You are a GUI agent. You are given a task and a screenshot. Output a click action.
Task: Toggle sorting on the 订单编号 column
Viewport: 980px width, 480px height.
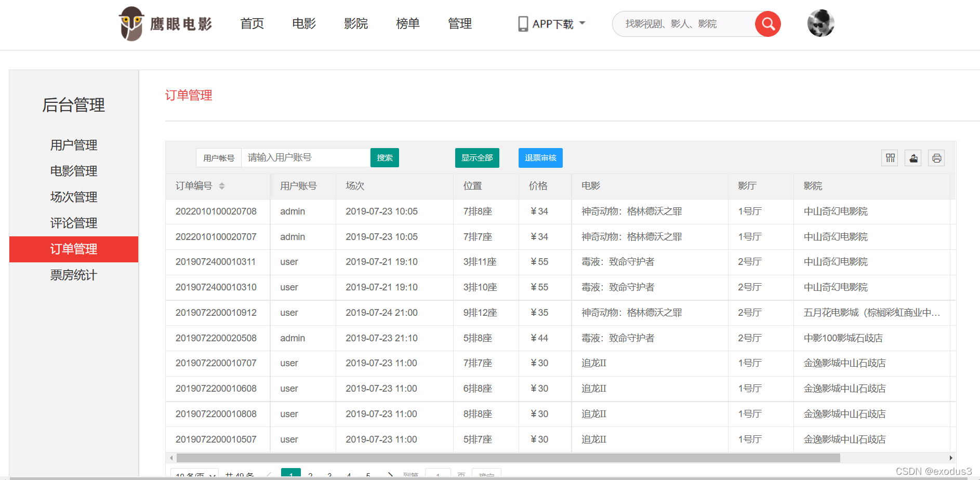pyautogui.click(x=222, y=185)
